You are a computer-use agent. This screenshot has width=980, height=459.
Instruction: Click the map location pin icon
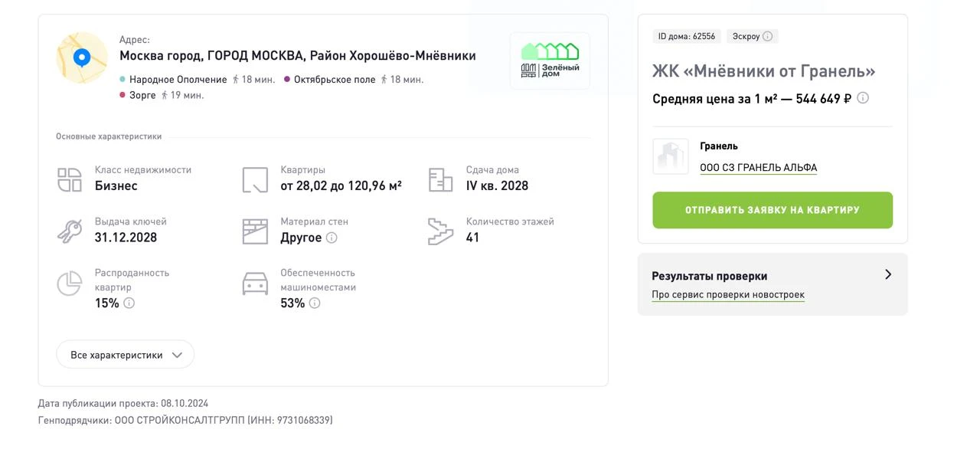pos(82,58)
